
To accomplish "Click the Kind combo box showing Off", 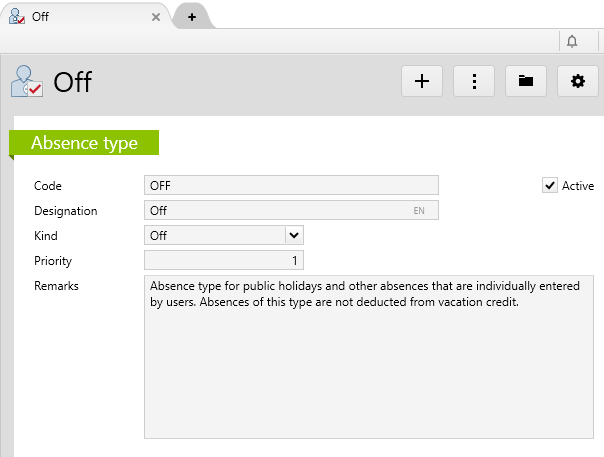I will pos(215,235).
